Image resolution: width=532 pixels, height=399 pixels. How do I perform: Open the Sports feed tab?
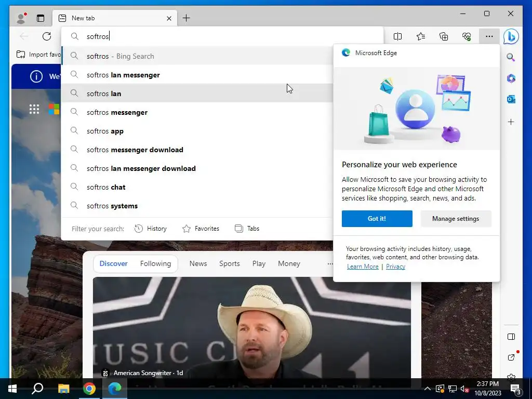pos(229,263)
